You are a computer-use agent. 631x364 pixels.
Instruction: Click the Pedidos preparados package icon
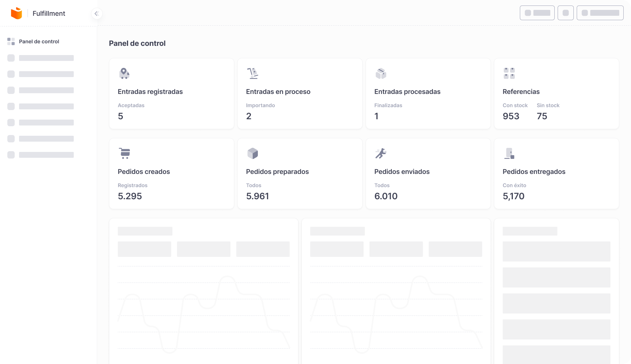[x=253, y=153]
